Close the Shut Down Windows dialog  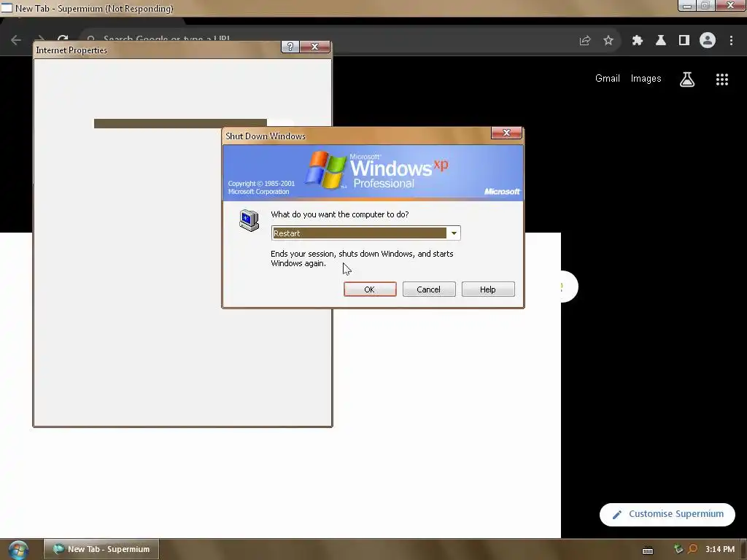[506, 133]
